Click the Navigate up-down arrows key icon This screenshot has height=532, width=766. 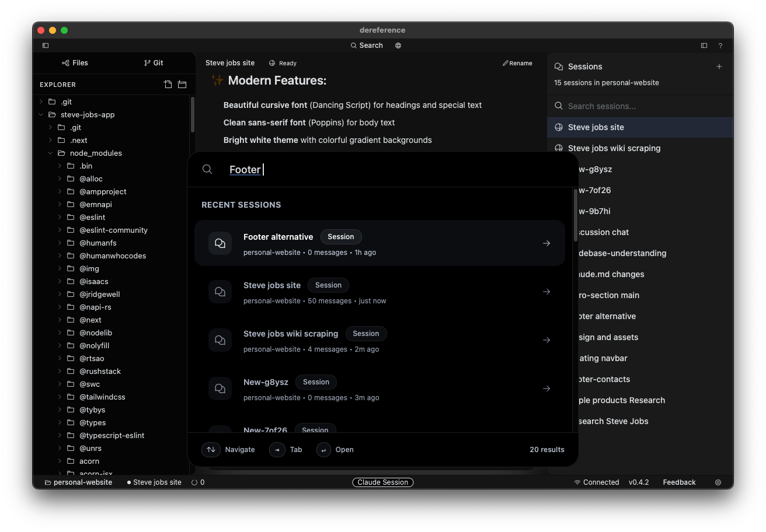[211, 450]
